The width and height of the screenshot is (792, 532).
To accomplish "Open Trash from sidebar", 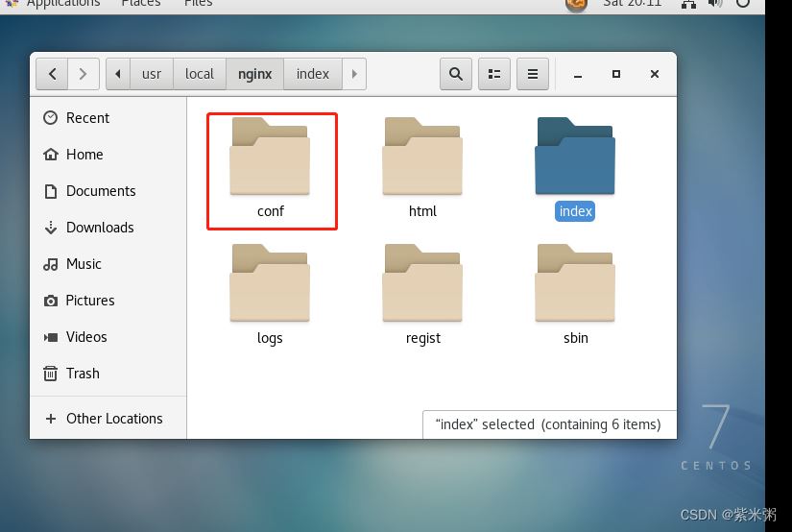I will pyautogui.click(x=83, y=374).
